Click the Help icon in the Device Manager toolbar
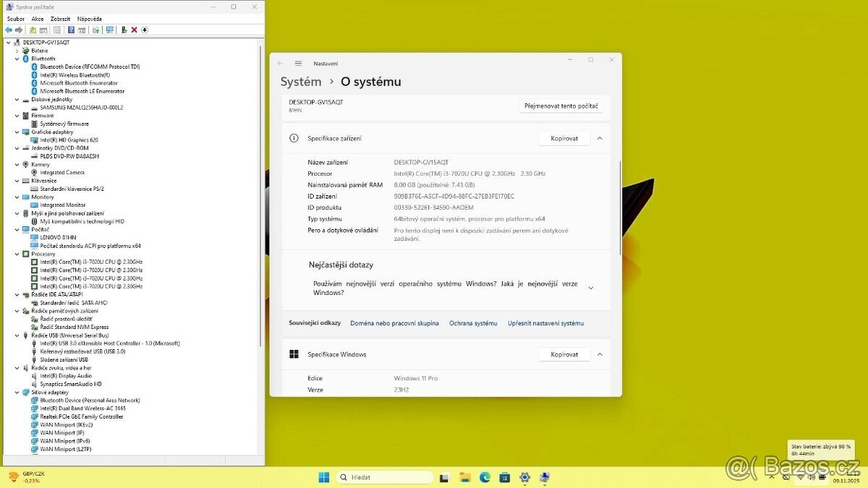Image resolution: width=868 pixels, height=488 pixels. [x=71, y=30]
